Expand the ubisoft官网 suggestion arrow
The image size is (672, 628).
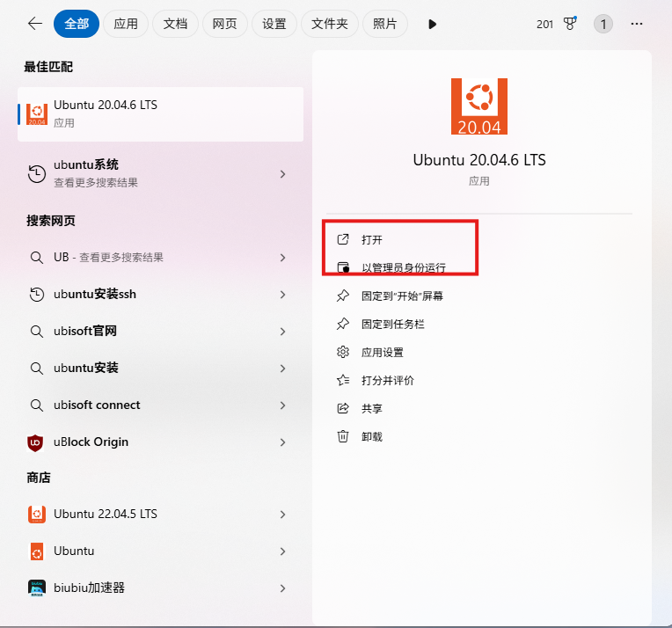click(282, 332)
